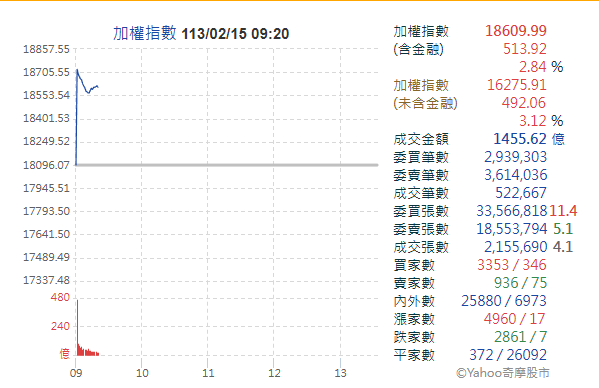Click the (未含金融) label
Image resolution: width=599 pixels, height=388 pixels.
[426, 103]
